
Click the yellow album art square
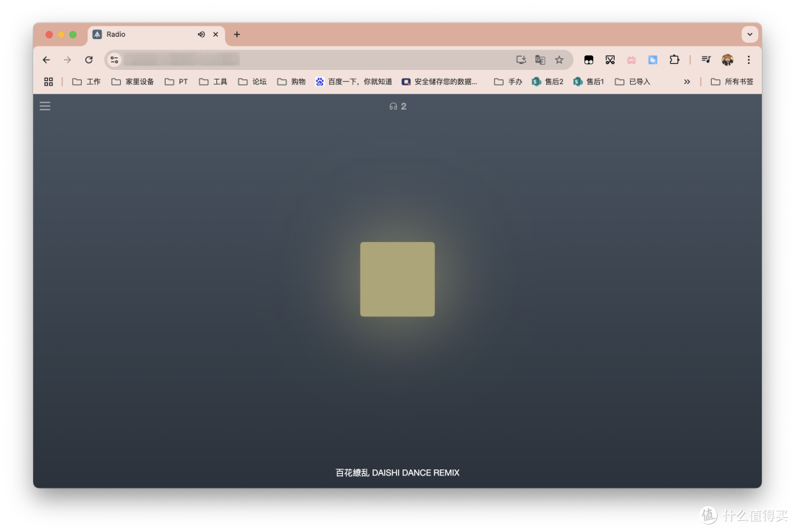pos(397,279)
